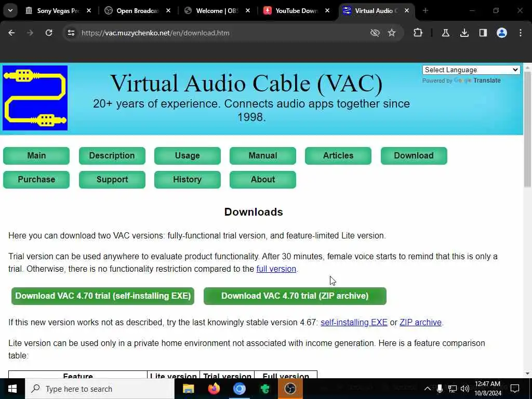Expand the Select Language dropdown
Screen dimensions: 532x399
coord(471,70)
